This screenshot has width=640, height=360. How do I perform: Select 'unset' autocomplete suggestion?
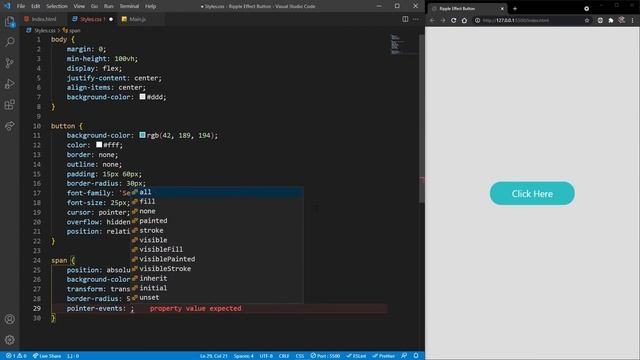point(217,298)
